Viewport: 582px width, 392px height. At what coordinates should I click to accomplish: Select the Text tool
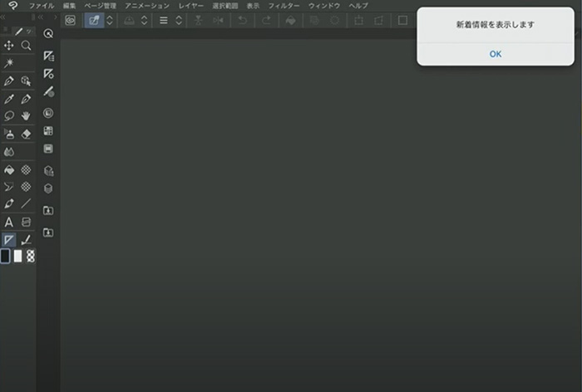click(x=9, y=222)
